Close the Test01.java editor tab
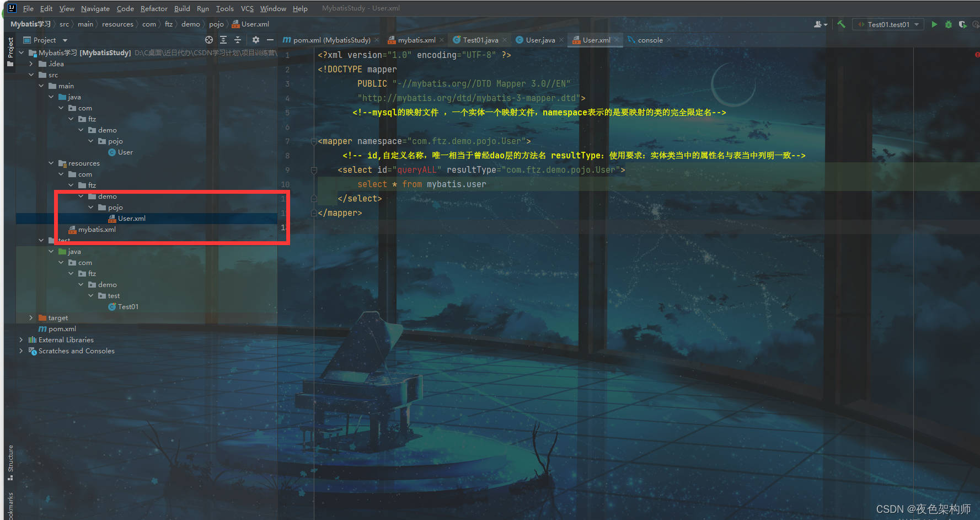The width and height of the screenshot is (980, 520). pyautogui.click(x=505, y=40)
